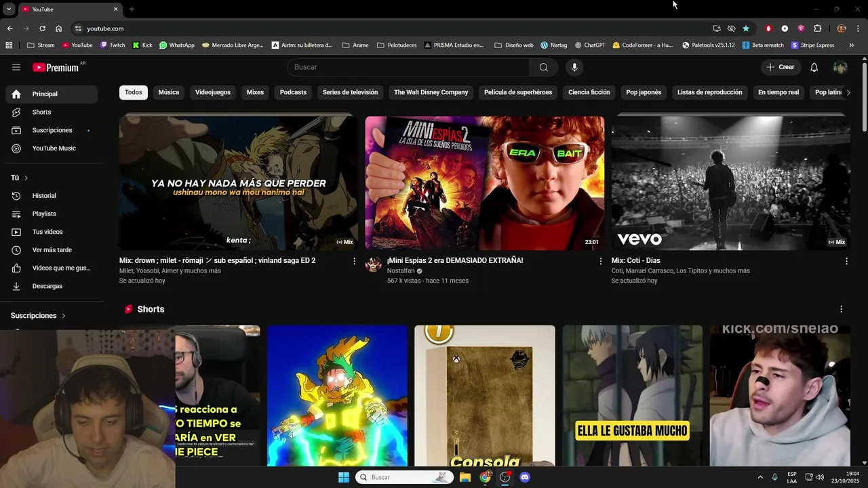
Task: Open Playlists in the sidebar
Action: coord(52,213)
